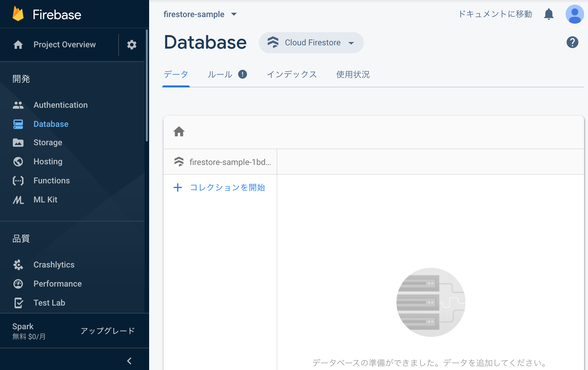The width and height of the screenshot is (588, 370).
Task: Click the Project Overview home icon
Action: [18, 45]
